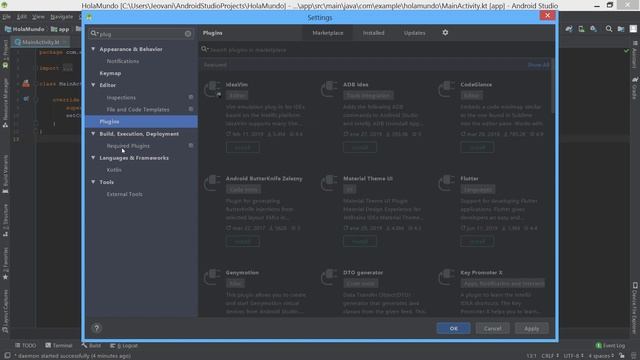The height and width of the screenshot is (360, 640).
Task: Collapse the Build, Execution, Deployment section
Action: (x=93, y=133)
